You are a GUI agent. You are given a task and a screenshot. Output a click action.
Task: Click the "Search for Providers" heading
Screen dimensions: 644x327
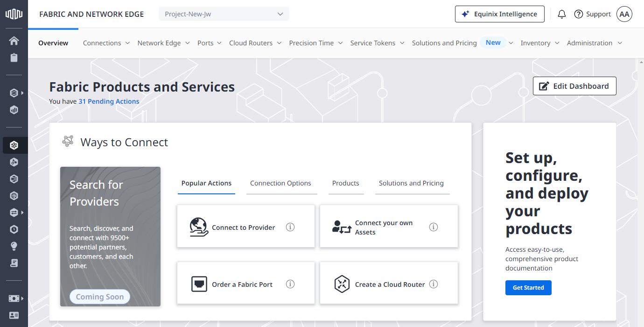pyautogui.click(x=96, y=193)
